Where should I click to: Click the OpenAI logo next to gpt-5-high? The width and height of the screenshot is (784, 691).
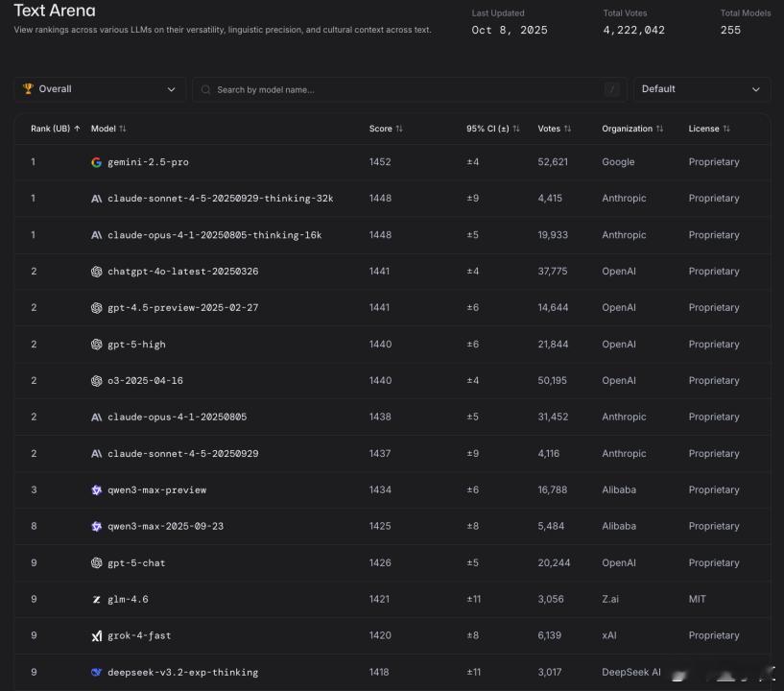click(x=96, y=345)
